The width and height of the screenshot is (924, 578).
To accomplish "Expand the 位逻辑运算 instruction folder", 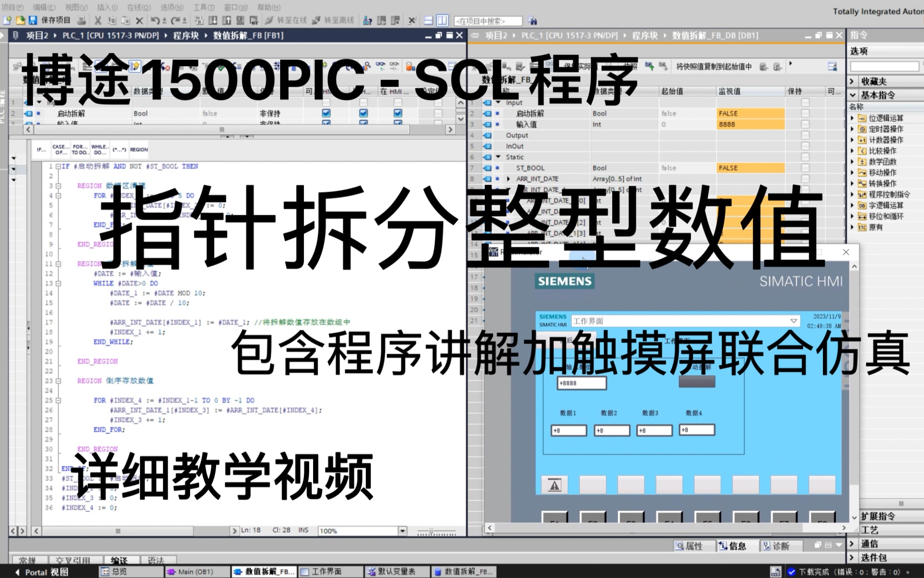I will [852, 118].
